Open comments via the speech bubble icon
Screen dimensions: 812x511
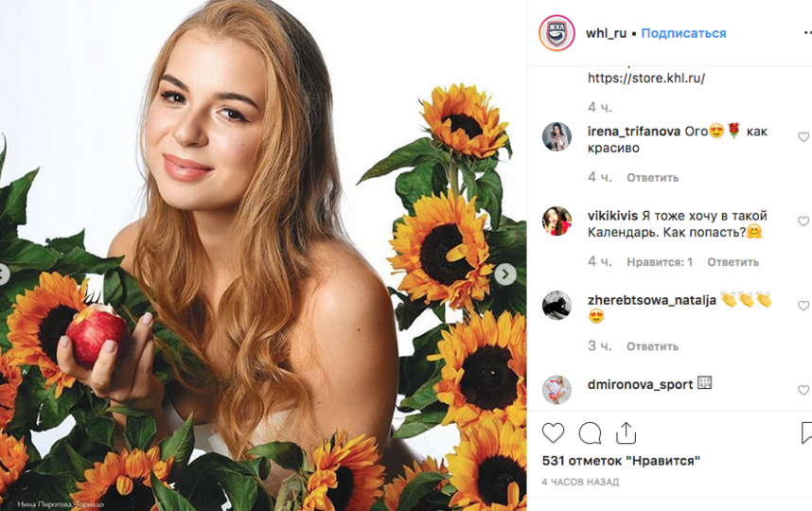(x=590, y=432)
